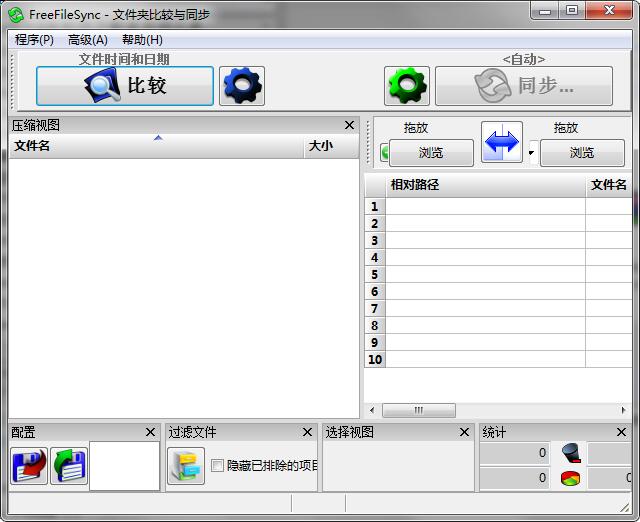
Task: Click 相对路径 column header
Action: tap(486, 185)
